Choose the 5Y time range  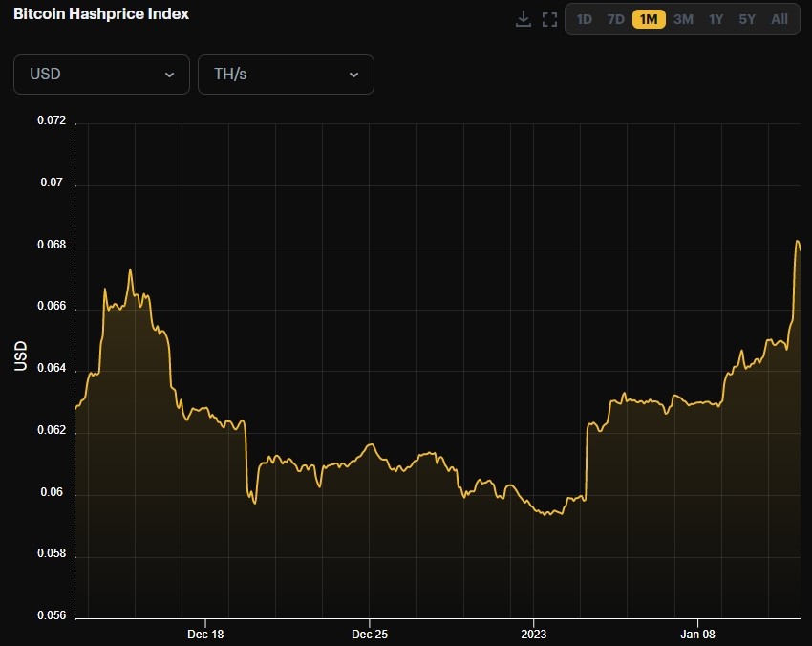pos(747,19)
